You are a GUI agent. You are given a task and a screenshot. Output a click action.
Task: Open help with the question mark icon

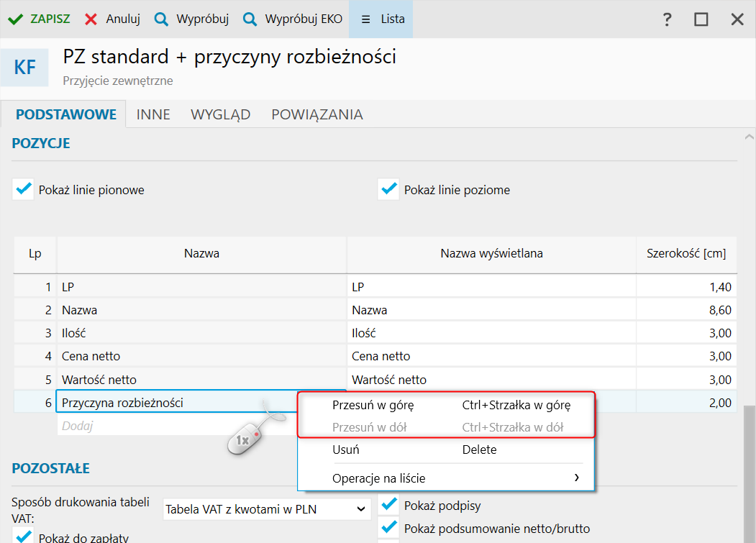tap(667, 19)
